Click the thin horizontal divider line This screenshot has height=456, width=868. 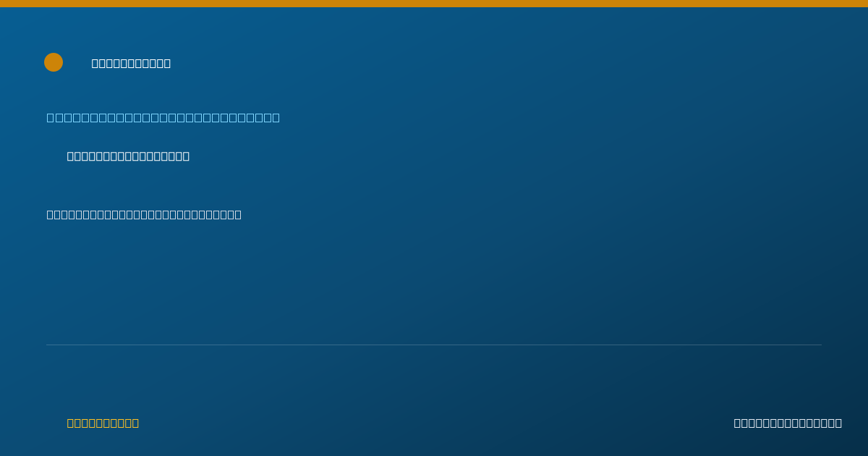(x=434, y=345)
